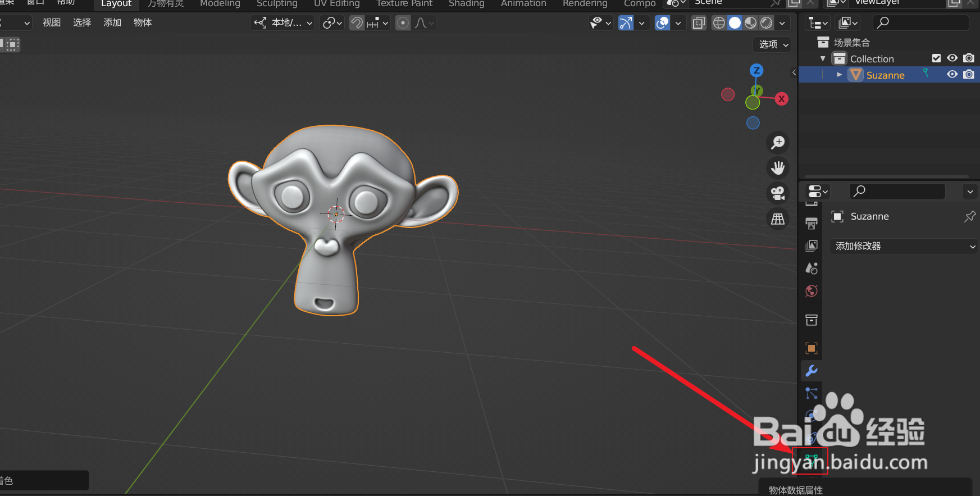Open World properties tab
This screenshot has width=980, height=496.
812,291
